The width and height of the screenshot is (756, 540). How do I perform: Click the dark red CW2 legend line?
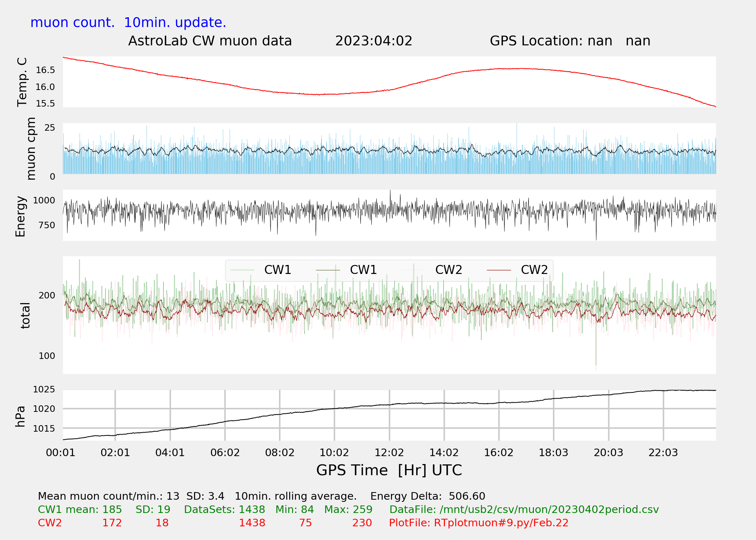coord(499,270)
